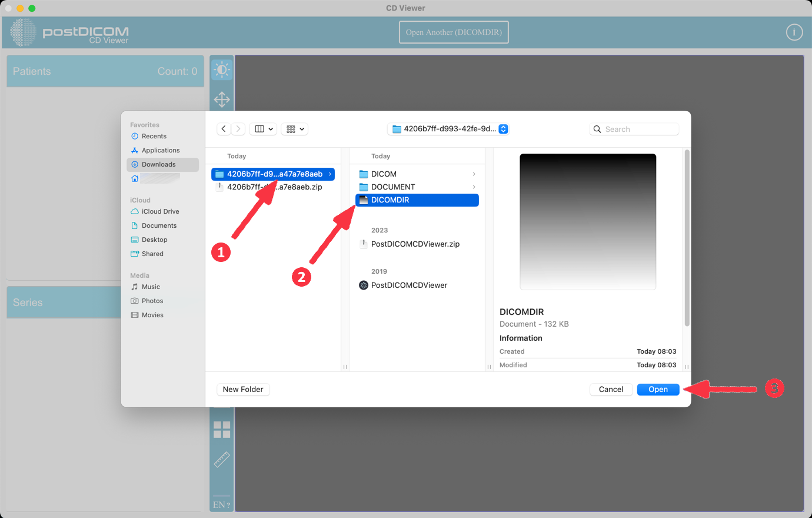Image resolution: width=812 pixels, height=518 pixels.
Task: Select the pan/move tool
Action: [x=222, y=99]
